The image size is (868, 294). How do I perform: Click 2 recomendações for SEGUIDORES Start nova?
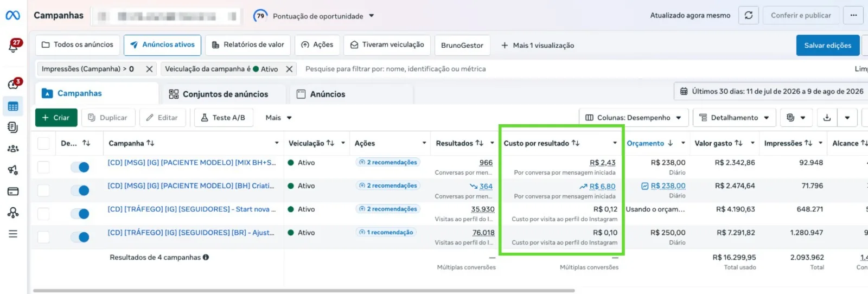(x=388, y=209)
